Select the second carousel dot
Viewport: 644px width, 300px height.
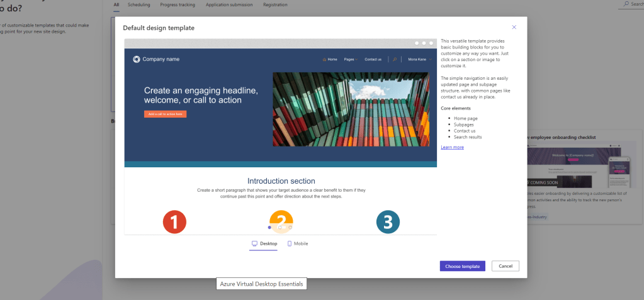point(280,227)
